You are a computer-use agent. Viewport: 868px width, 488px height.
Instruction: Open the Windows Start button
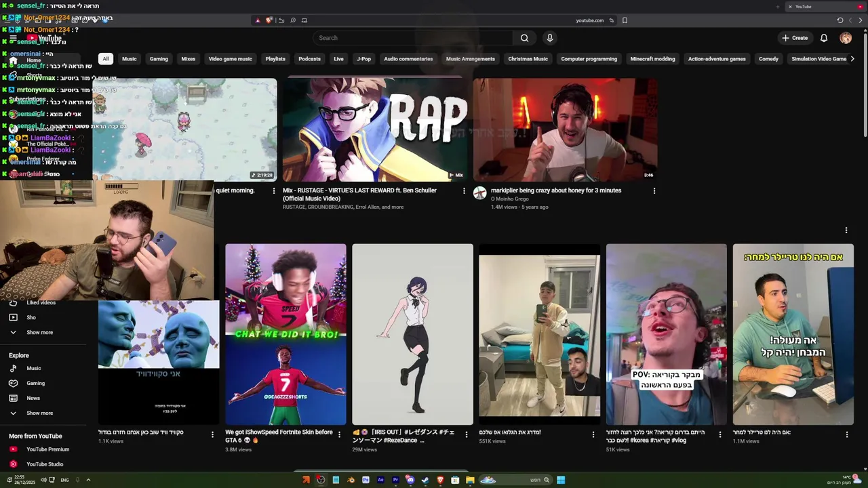[561, 480]
